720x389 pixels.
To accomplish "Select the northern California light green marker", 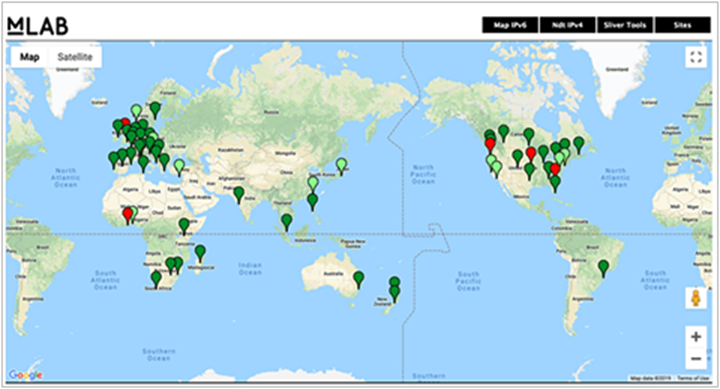I will pos(491,161).
